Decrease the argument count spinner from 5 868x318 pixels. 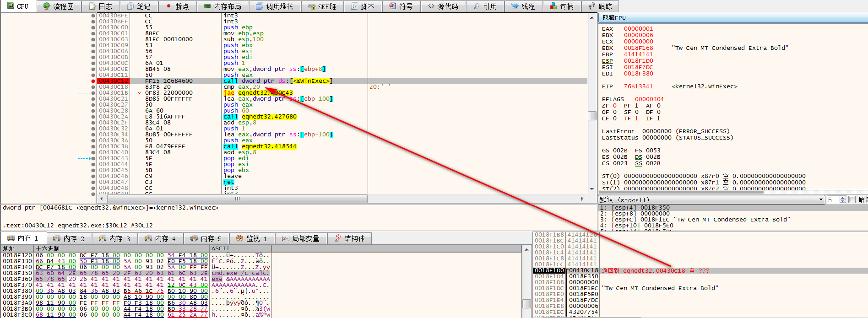(842, 201)
